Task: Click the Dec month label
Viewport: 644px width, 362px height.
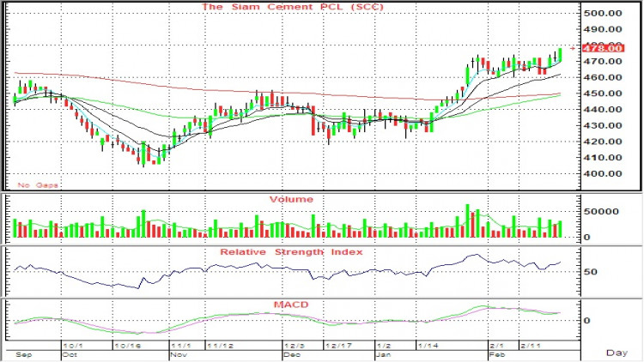Action: coord(292,354)
